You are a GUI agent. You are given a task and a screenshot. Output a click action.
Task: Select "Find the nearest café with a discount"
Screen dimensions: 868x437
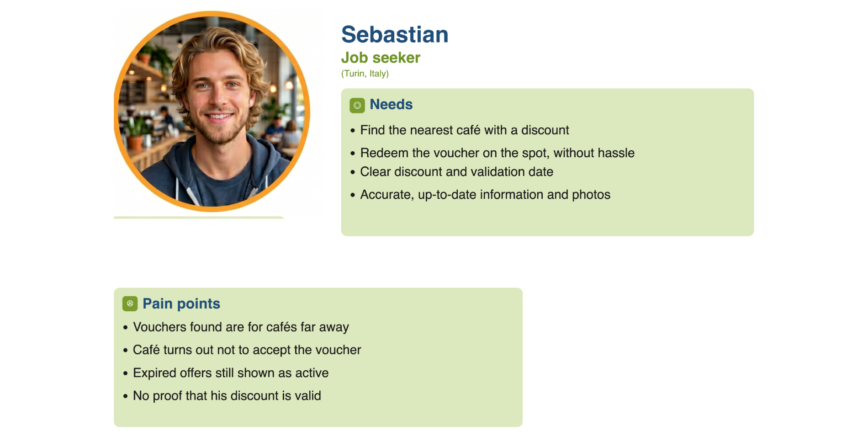[465, 130]
